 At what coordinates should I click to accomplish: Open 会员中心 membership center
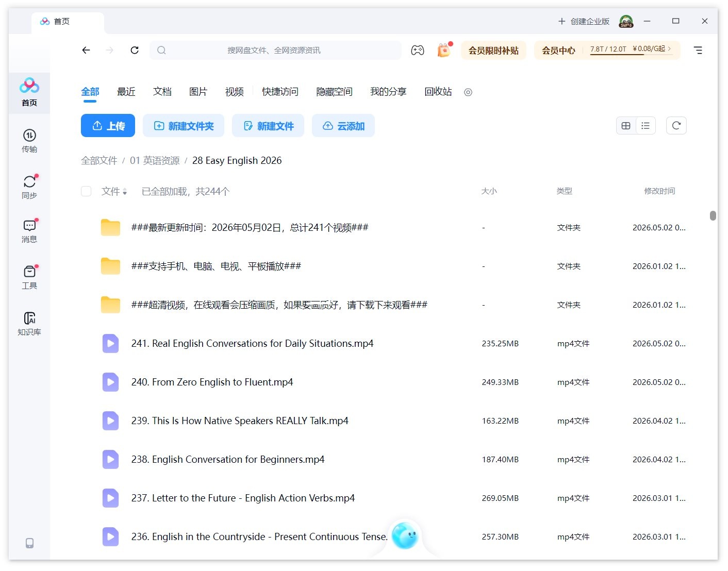point(558,51)
